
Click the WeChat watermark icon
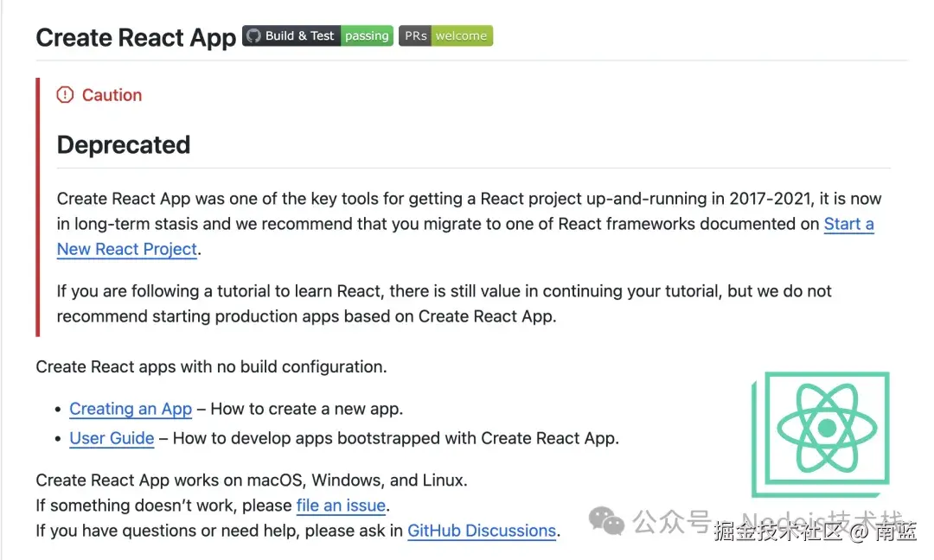coord(606,521)
